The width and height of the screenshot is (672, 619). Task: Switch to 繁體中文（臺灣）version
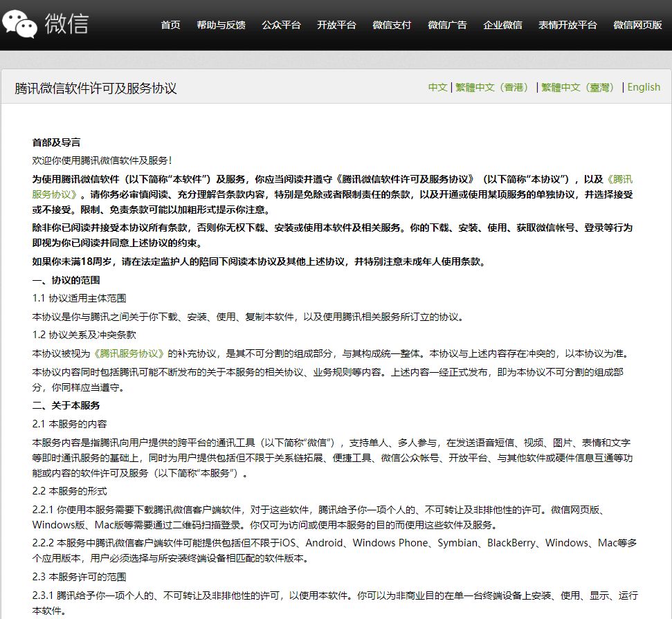click(578, 87)
